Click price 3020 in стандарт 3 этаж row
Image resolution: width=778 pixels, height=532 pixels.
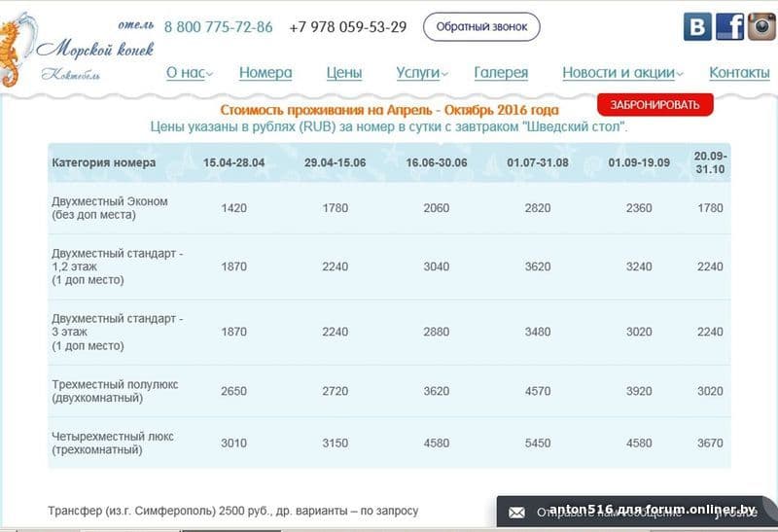[639, 332]
